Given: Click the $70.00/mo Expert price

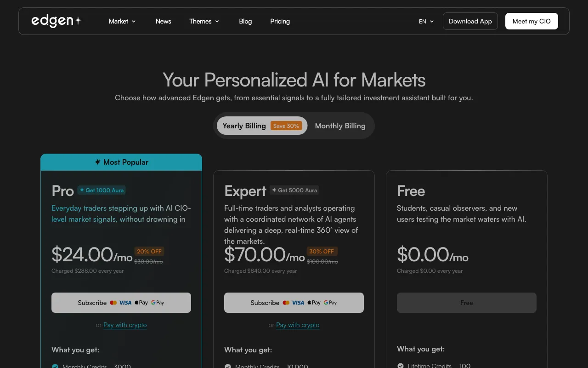Looking at the screenshot, I should (x=265, y=254).
